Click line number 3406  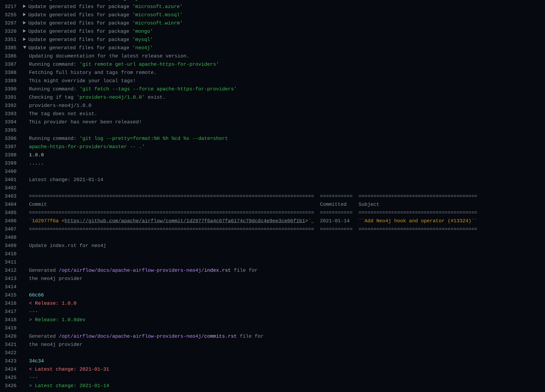point(11,221)
